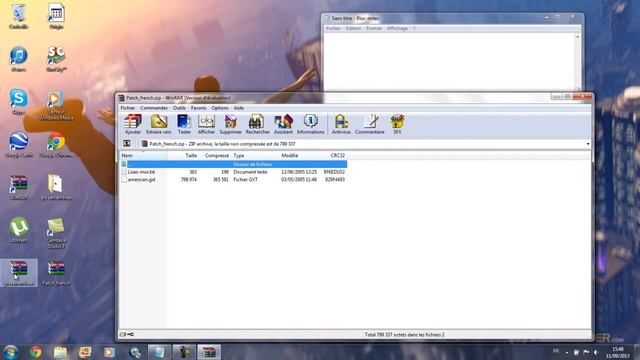Click the Rechercher binoculars icon

click(x=258, y=124)
